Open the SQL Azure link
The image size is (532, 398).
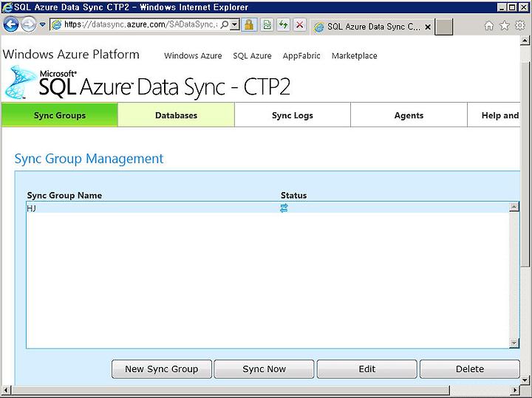coord(252,55)
